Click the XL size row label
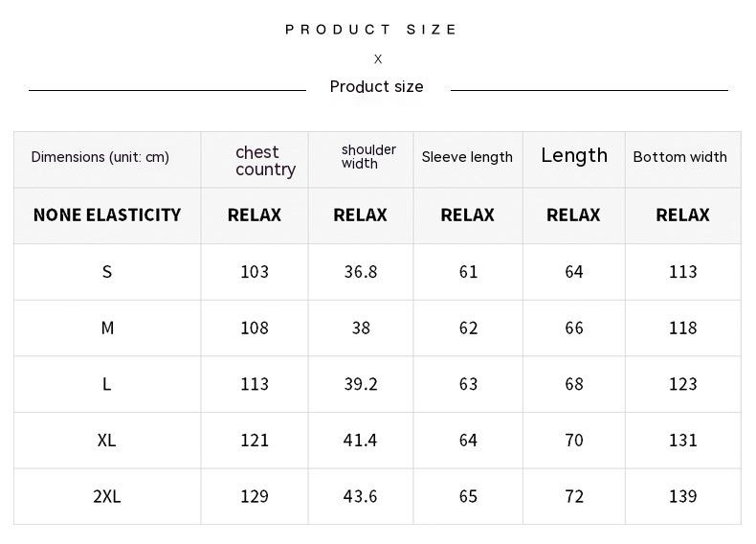756x544 pixels. [x=107, y=441]
